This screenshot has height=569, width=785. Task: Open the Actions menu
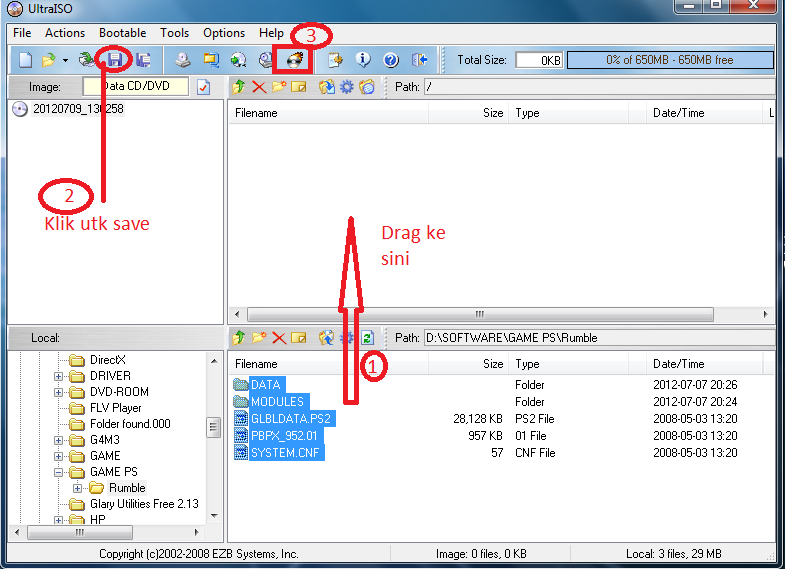(x=65, y=33)
